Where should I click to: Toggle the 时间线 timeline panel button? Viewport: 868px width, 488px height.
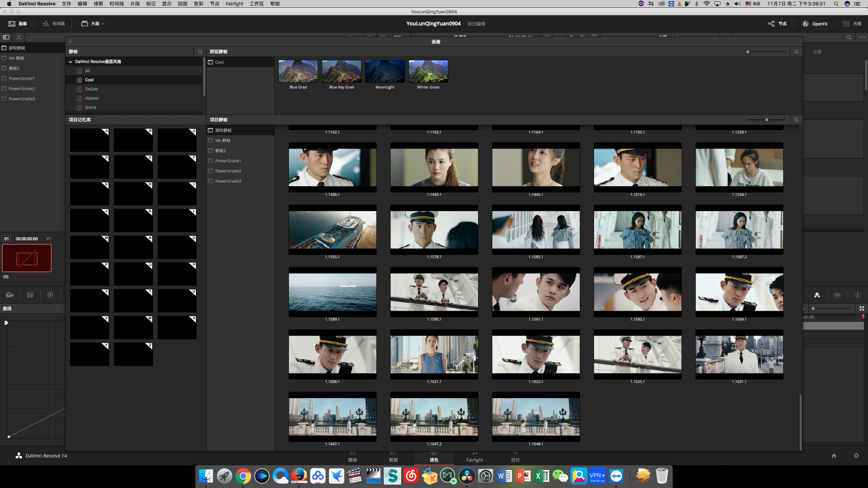[x=54, y=24]
